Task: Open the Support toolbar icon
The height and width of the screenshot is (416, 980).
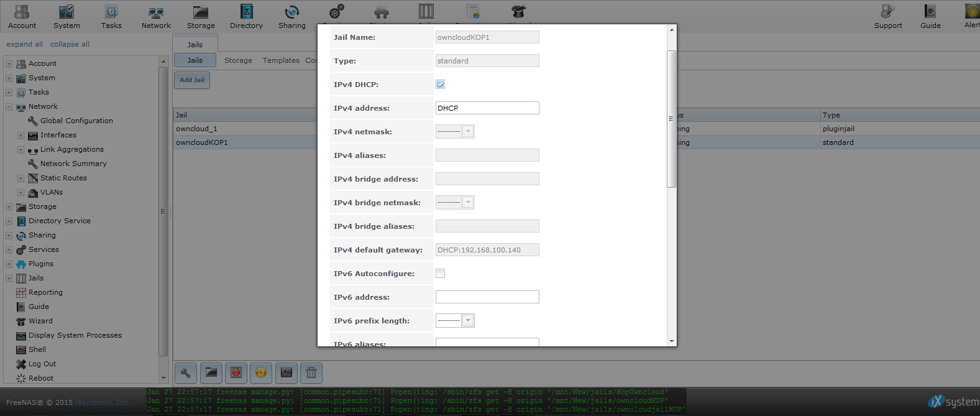Action: coord(888,17)
